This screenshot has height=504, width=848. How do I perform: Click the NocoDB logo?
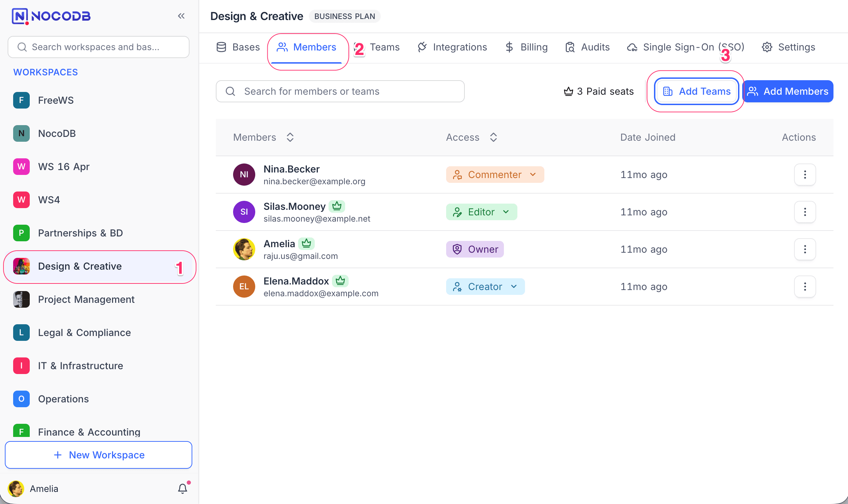coord(51,16)
